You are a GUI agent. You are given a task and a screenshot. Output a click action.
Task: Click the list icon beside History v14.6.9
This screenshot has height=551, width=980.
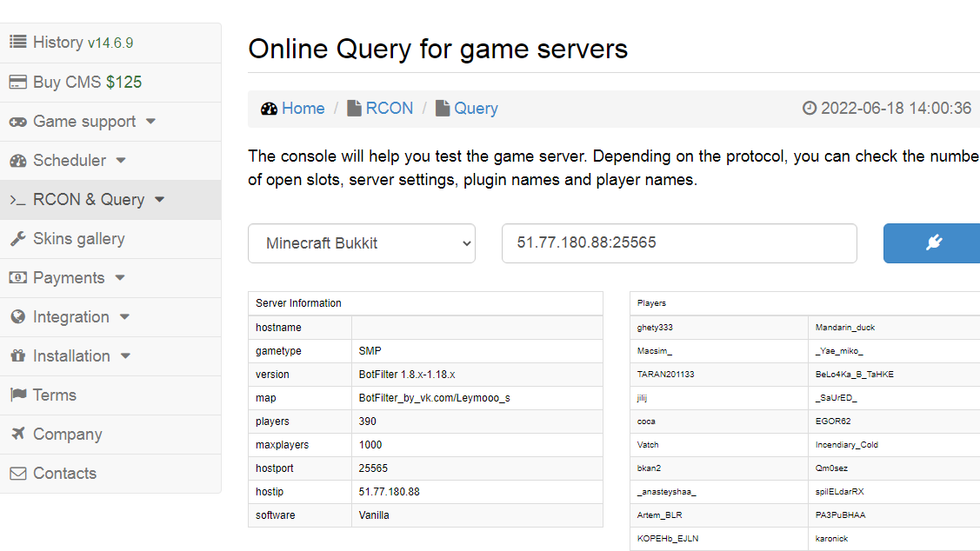17,42
